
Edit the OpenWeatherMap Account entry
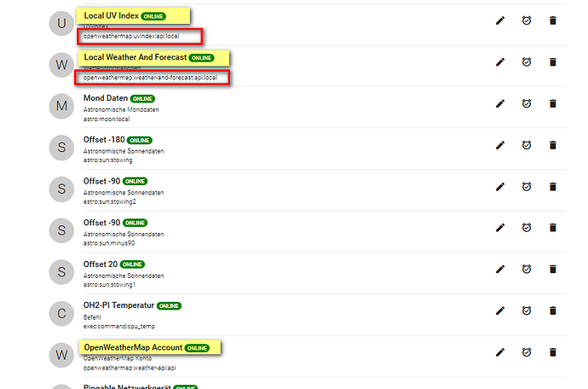(500, 352)
